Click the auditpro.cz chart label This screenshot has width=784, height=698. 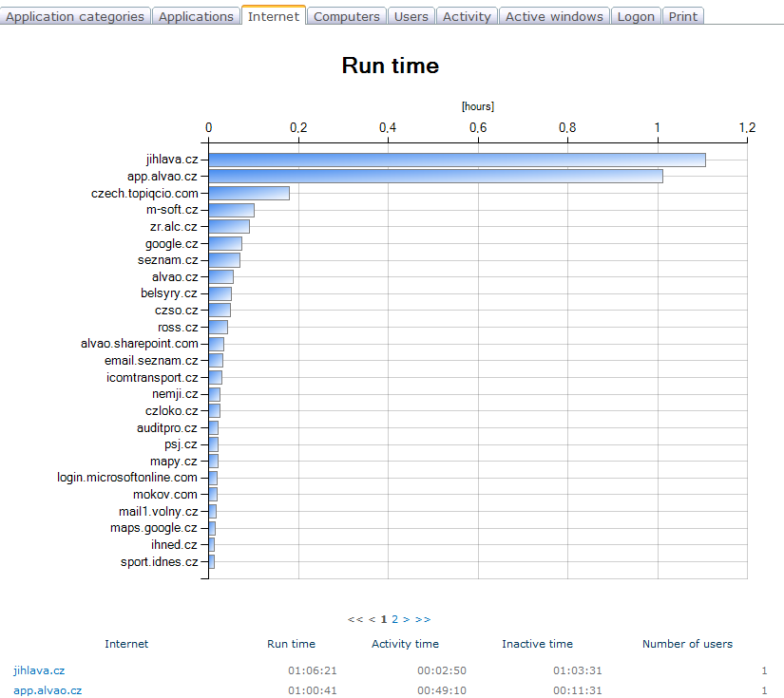click(167, 427)
